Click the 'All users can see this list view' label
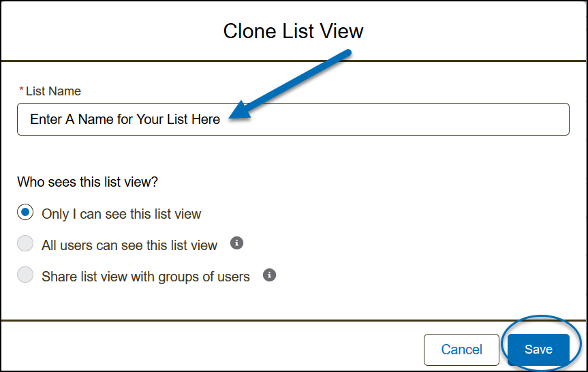 coord(129,245)
